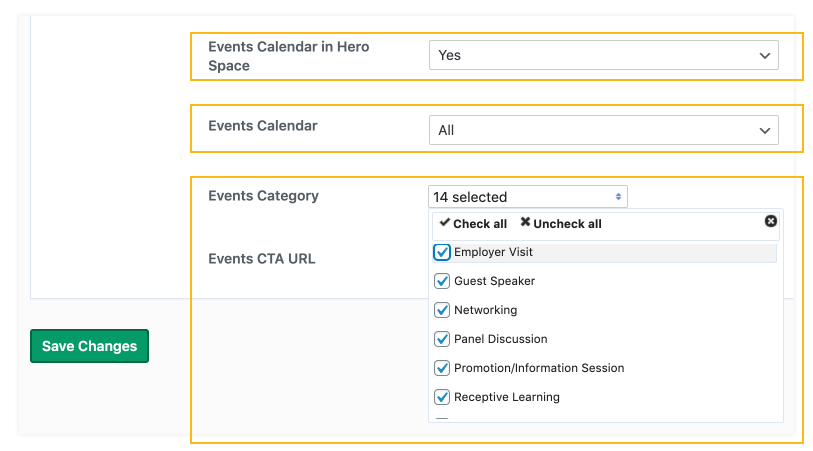Click the Events Category field label
This screenshot has height=451, width=813.
point(263,196)
